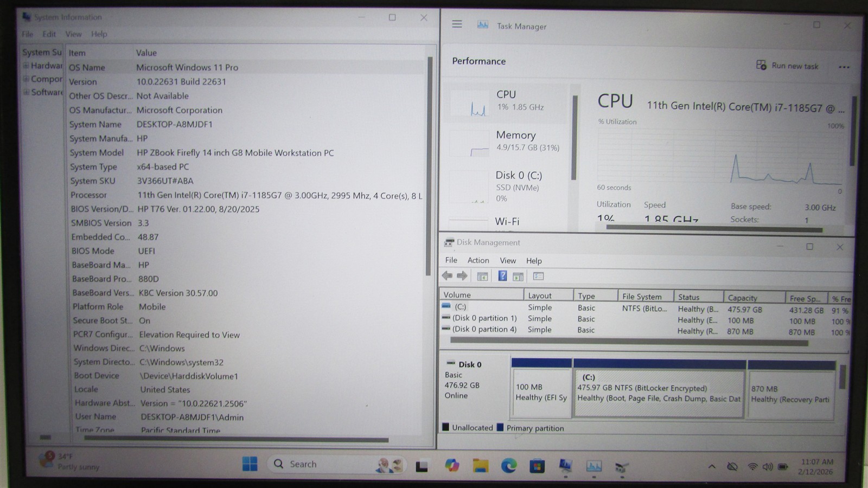The image size is (868, 488).
Task: Click the show/hide console tree icon in Disk Management
Action: 482,277
